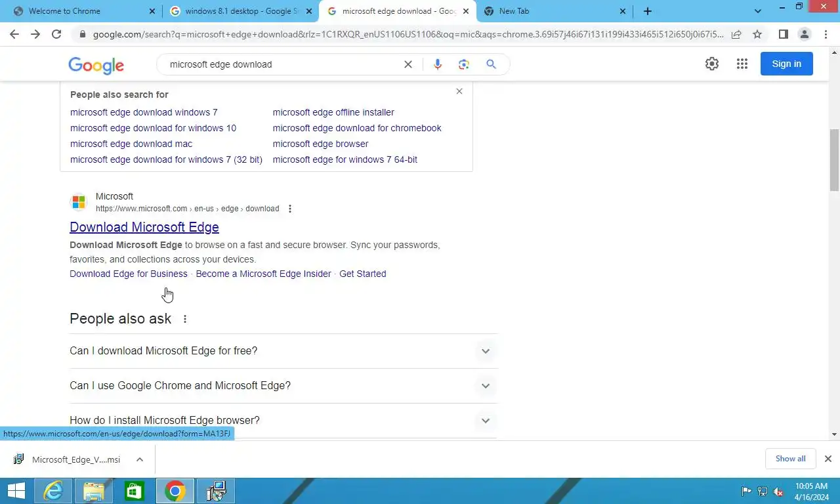Open Action Center flag in tray
840x504 pixels.
(747, 492)
